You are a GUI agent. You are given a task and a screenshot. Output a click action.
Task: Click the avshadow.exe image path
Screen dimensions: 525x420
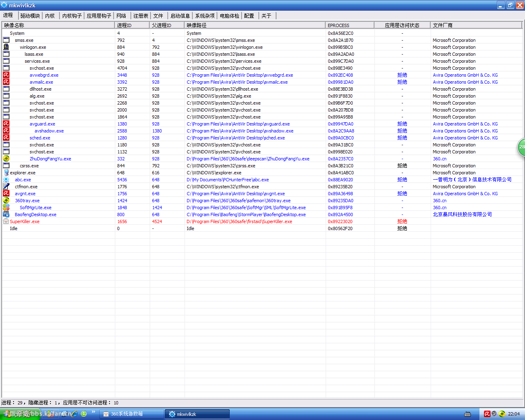coord(240,131)
